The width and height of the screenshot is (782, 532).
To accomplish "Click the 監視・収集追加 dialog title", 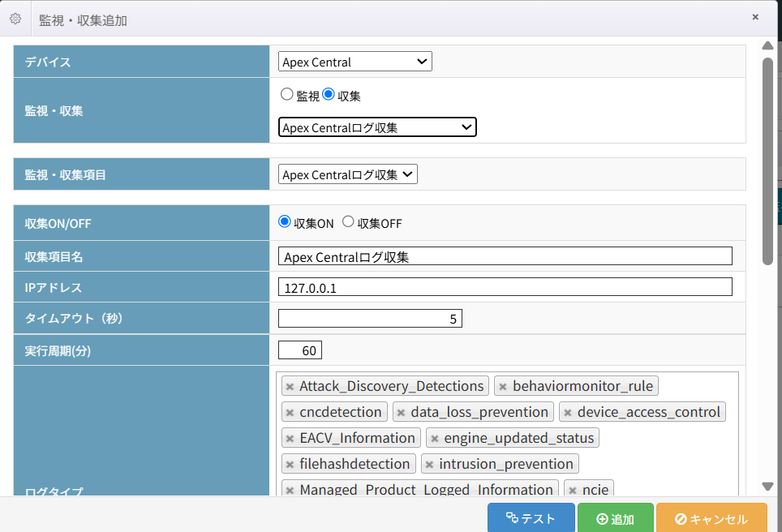I will [83, 20].
